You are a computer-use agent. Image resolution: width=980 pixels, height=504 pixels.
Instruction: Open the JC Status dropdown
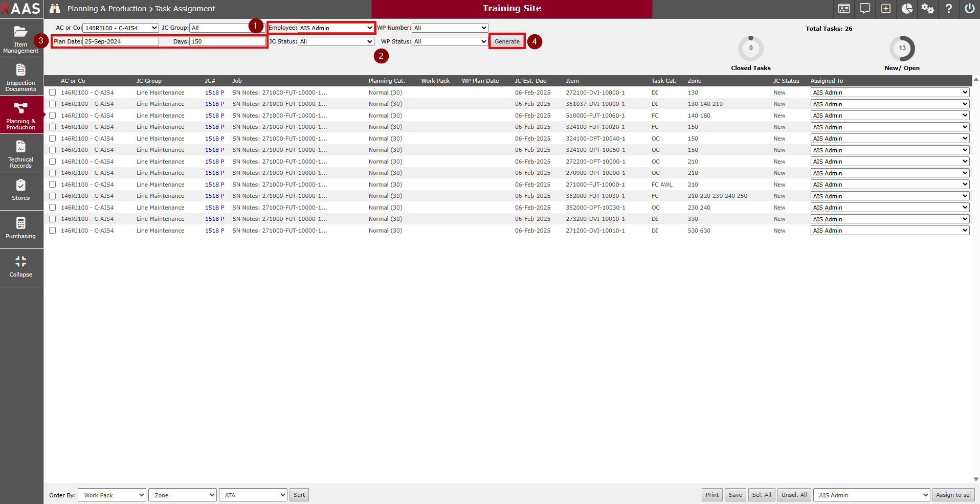[336, 41]
